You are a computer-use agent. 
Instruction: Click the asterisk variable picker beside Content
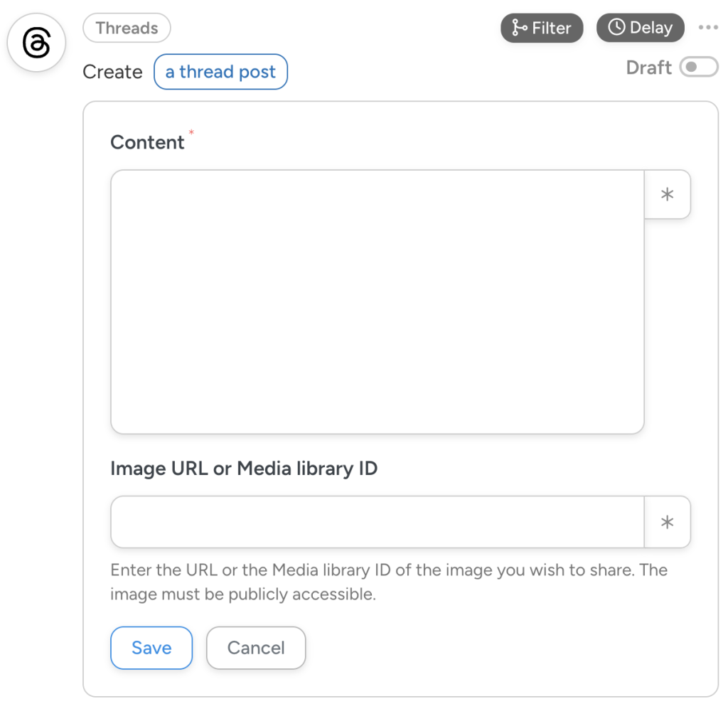click(x=667, y=194)
